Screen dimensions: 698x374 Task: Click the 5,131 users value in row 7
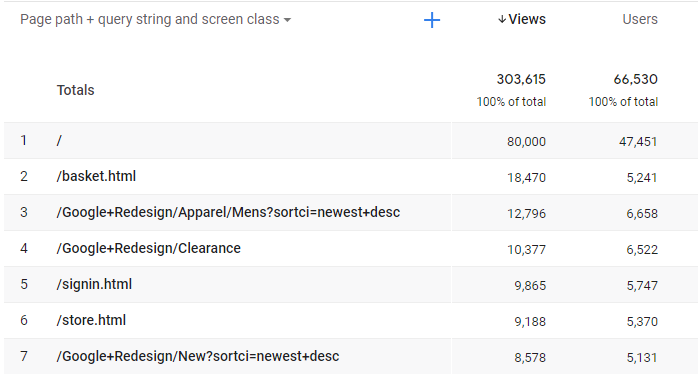pyautogui.click(x=642, y=358)
